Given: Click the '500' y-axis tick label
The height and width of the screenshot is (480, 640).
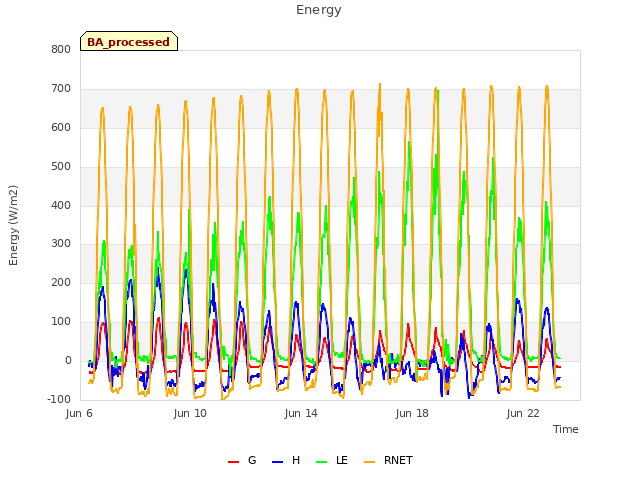Looking at the screenshot, I should 61,167.
